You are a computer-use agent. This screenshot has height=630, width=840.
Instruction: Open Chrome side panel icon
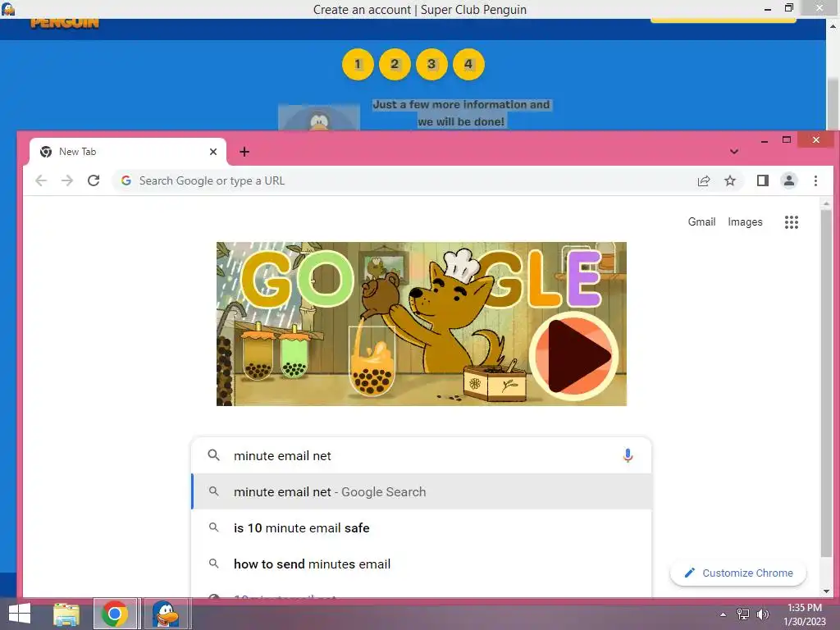click(762, 181)
